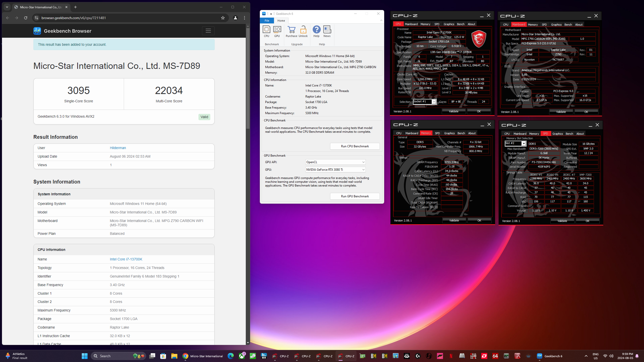Click the Geekbench Browser logo icon
This screenshot has width=644, height=362.
coord(37,31)
